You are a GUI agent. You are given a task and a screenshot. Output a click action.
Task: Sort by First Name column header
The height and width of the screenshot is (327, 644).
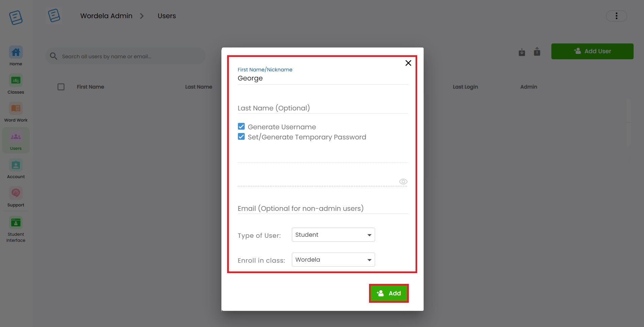(x=90, y=87)
